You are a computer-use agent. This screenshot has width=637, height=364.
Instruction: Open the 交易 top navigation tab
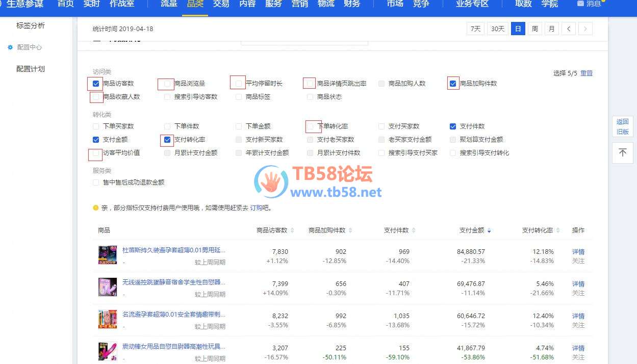pos(221,4)
